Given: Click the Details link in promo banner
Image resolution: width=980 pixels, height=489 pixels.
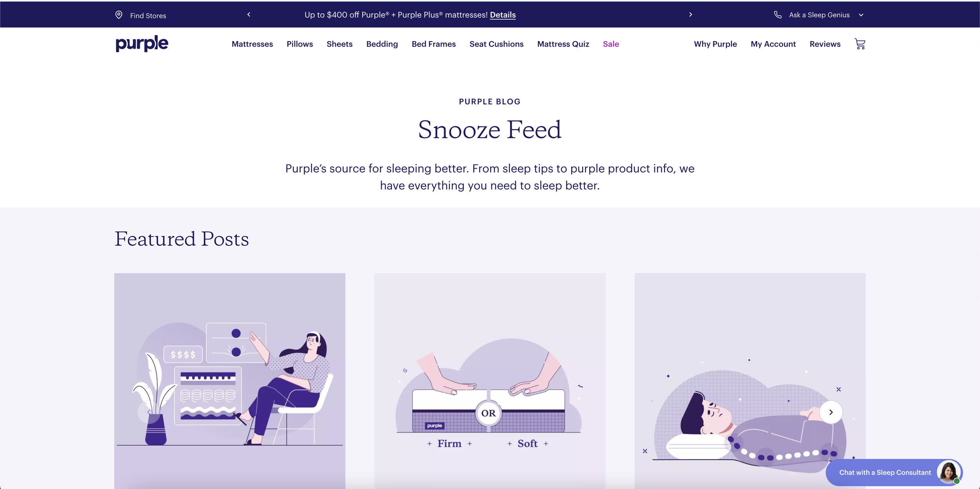Looking at the screenshot, I should pos(503,15).
